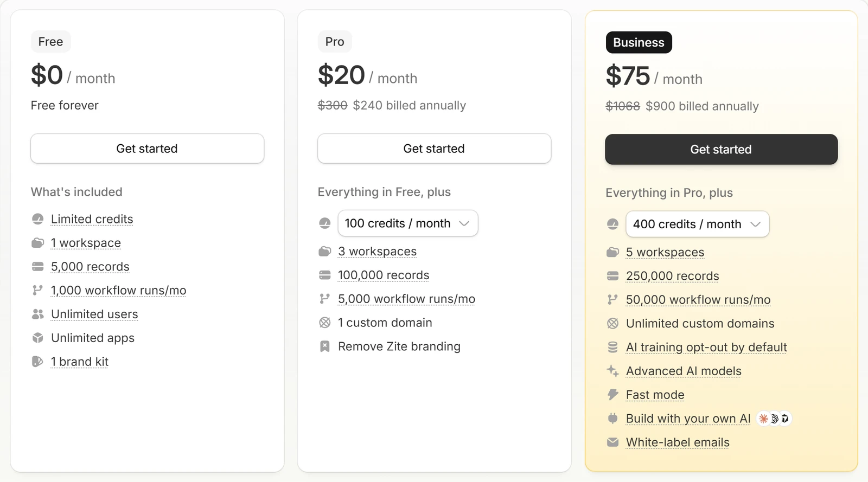Open the 100 credits / month dropdown
Viewport: 868px width, 482px height.
pyautogui.click(x=408, y=223)
